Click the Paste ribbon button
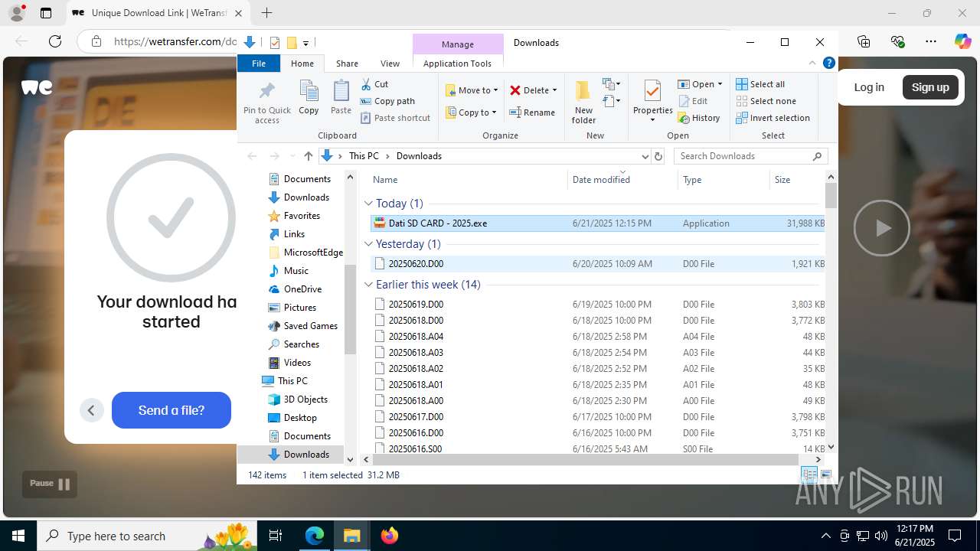 coord(341,97)
